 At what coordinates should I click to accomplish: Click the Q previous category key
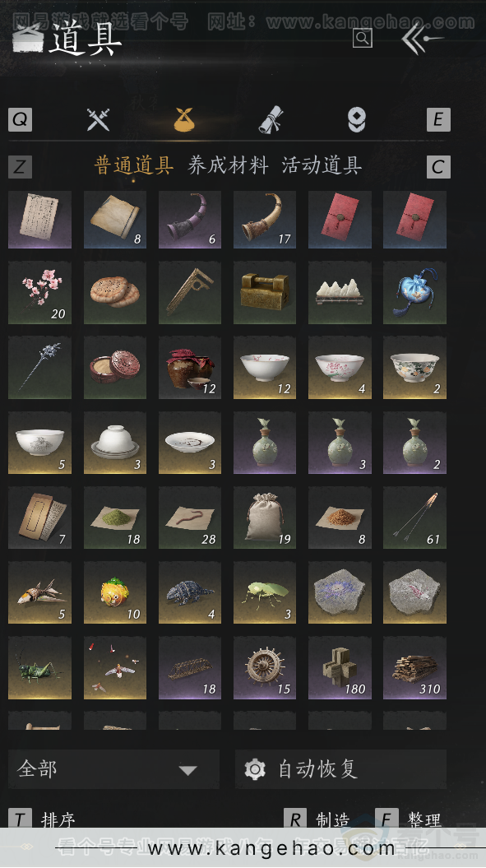point(20,119)
